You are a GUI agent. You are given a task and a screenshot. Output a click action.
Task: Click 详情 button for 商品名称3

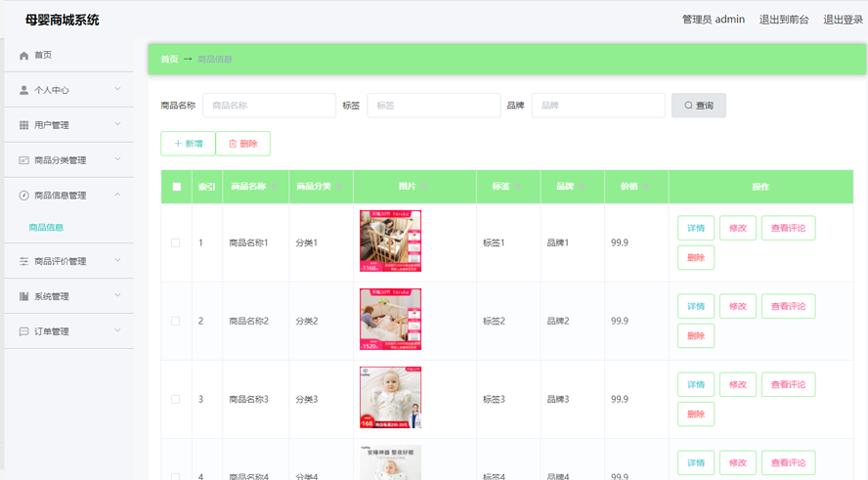point(696,385)
